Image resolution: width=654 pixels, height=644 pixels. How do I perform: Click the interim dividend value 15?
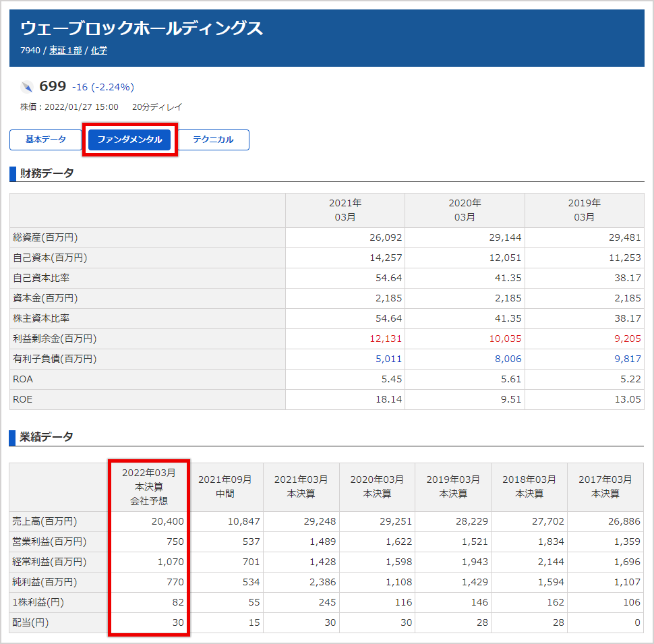(254, 622)
